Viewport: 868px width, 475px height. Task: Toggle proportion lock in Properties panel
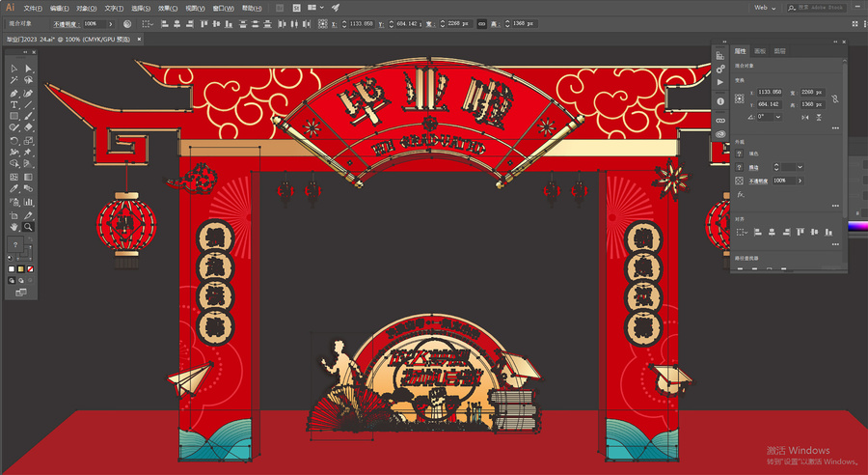(x=835, y=98)
